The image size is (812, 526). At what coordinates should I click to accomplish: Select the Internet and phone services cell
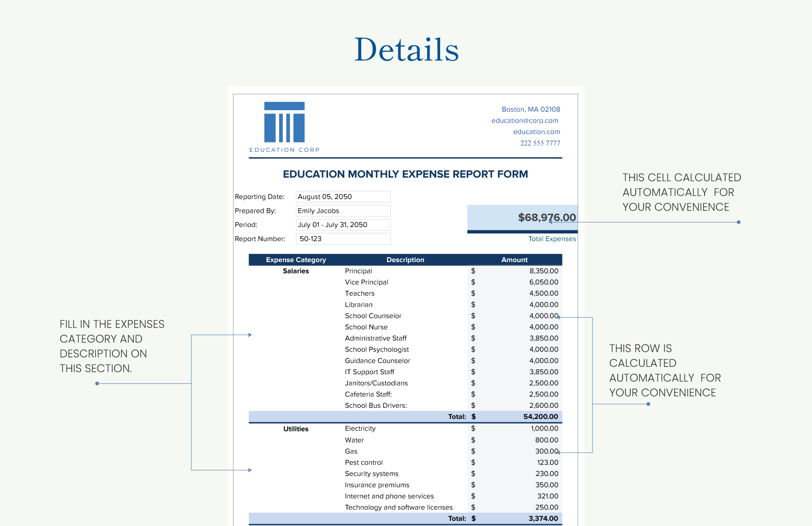[x=389, y=496]
